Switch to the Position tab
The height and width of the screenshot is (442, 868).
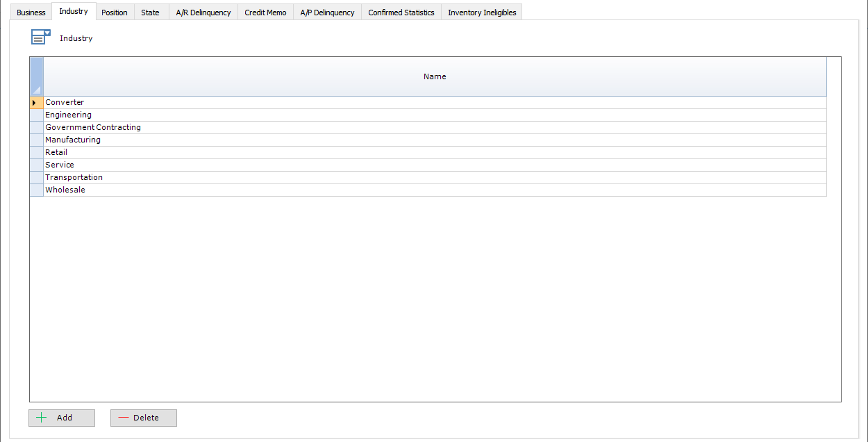tap(115, 12)
